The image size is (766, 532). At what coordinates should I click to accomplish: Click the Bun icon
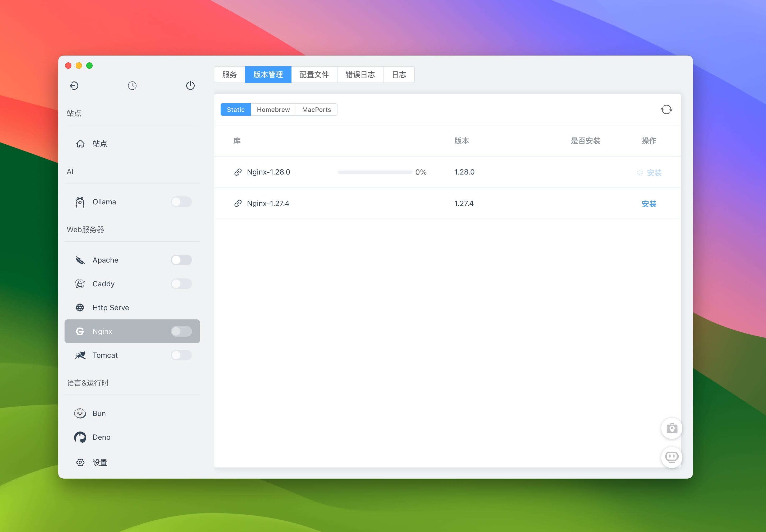80,413
